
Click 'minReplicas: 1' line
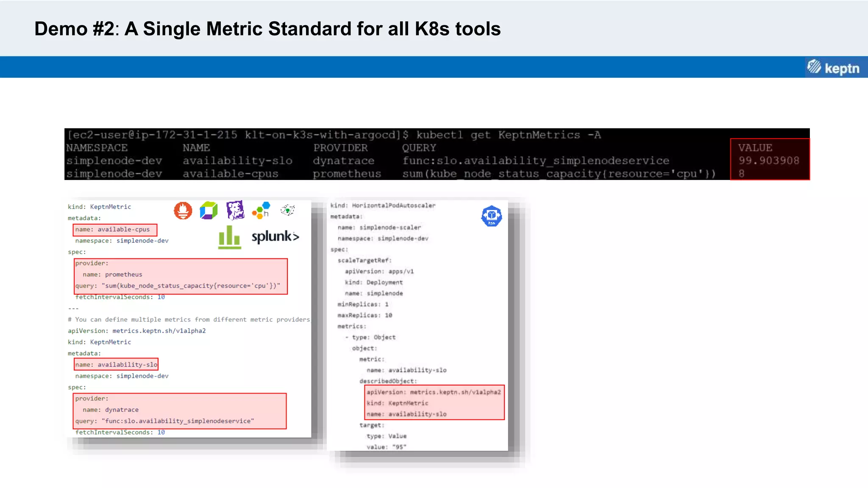pyautogui.click(x=363, y=304)
